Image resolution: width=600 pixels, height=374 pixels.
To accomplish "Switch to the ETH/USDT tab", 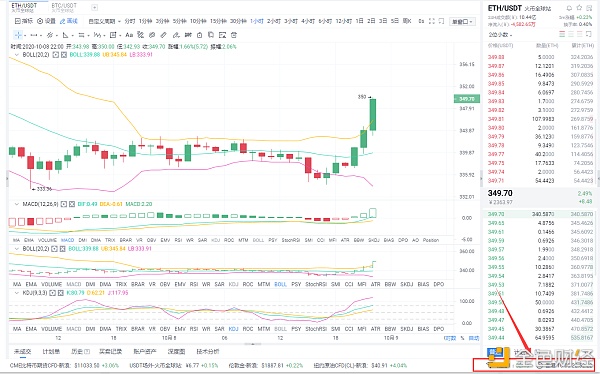I will 24,7.
